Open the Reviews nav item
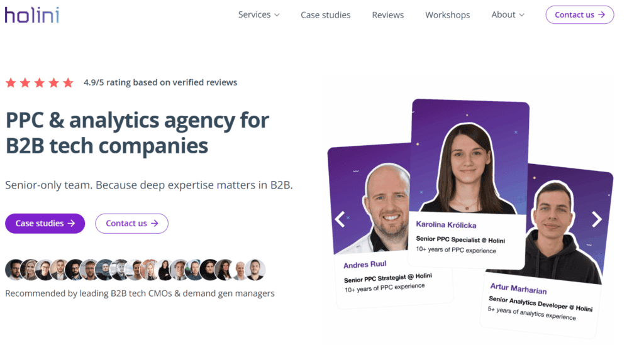This screenshot has height=345, width=644. (387, 15)
